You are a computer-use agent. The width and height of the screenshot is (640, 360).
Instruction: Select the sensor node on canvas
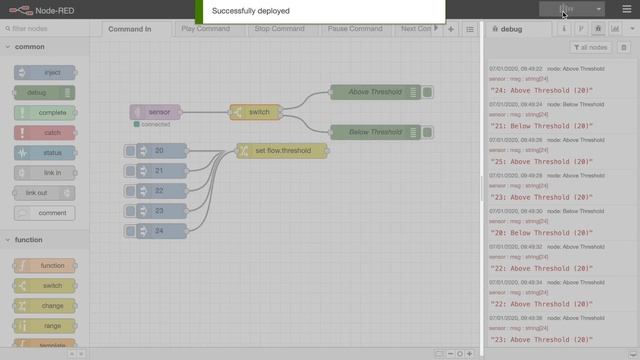pos(155,112)
